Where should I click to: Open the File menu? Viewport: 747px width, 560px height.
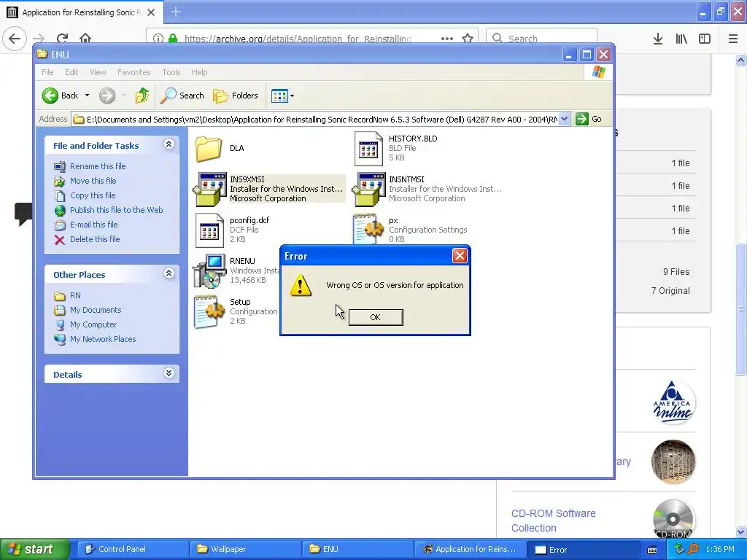[x=47, y=72]
